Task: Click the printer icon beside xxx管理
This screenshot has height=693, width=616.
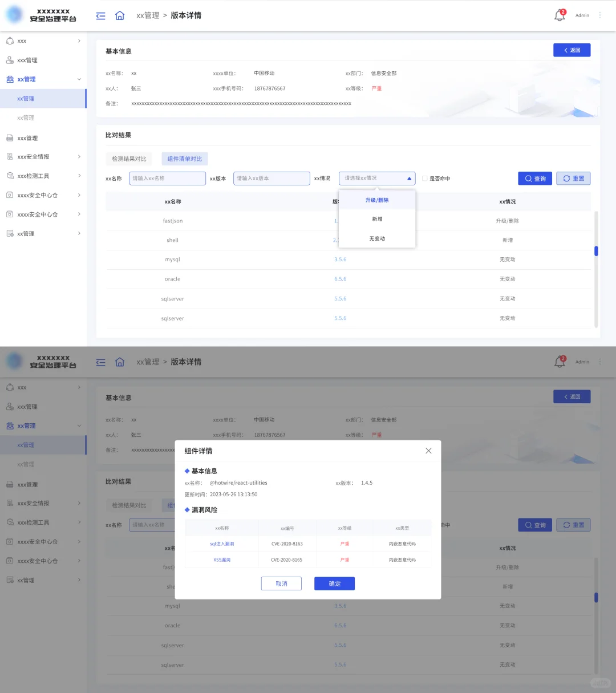Action: pos(10,137)
